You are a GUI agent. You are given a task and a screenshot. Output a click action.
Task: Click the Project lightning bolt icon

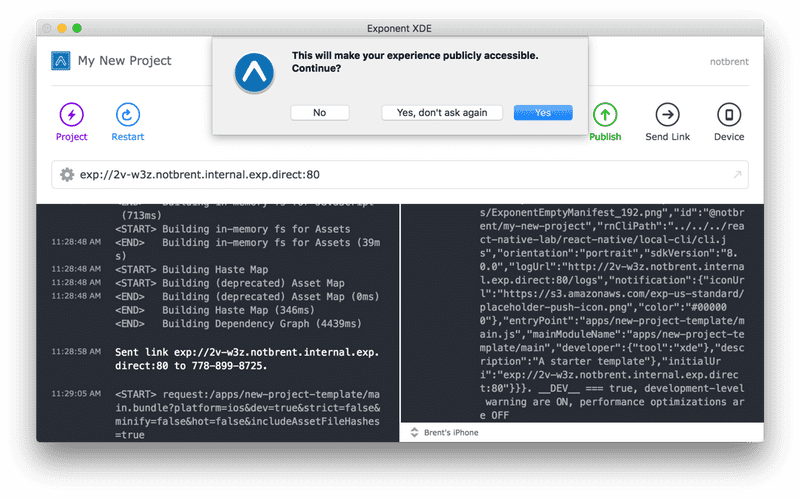click(x=71, y=114)
